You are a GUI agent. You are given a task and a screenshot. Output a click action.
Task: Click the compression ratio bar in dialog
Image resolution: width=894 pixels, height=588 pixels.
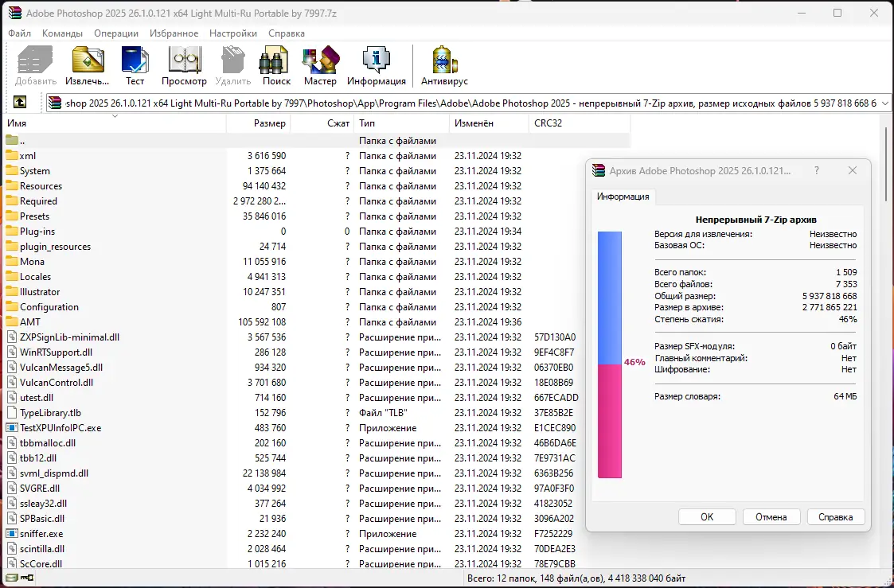[610, 354]
